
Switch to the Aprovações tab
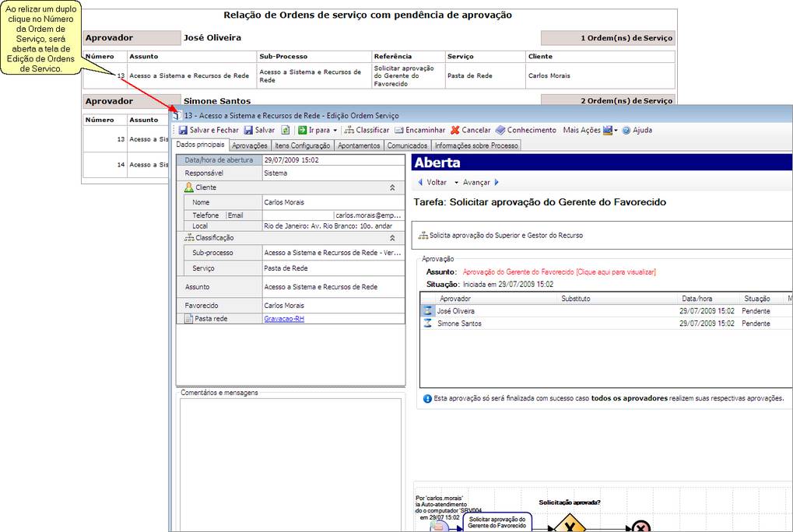[x=250, y=145]
